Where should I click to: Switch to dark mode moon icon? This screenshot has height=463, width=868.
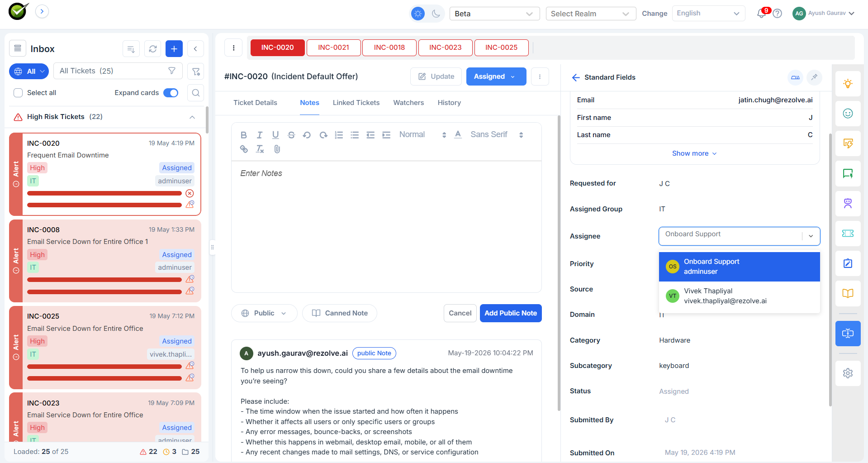click(x=436, y=14)
